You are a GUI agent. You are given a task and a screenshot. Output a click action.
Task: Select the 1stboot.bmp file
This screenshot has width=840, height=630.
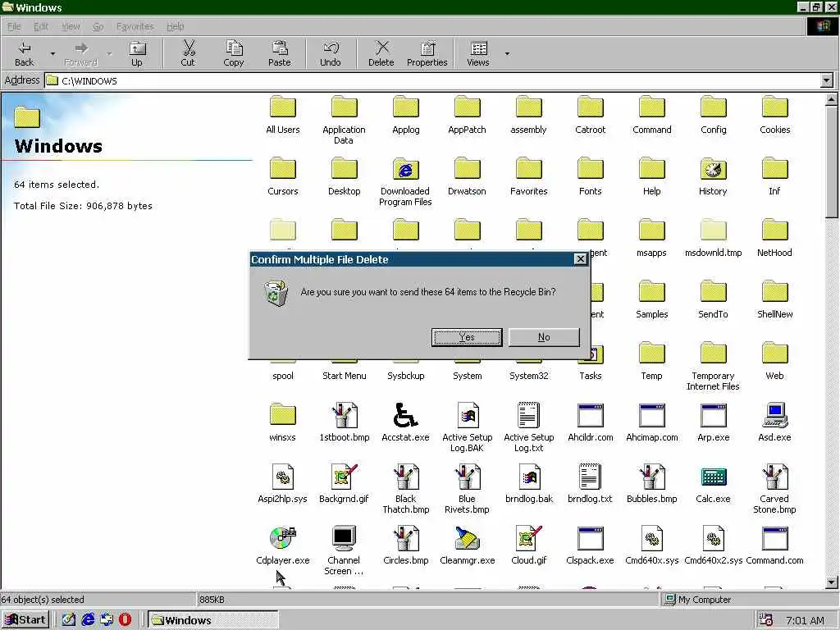(x=345, y=422)
